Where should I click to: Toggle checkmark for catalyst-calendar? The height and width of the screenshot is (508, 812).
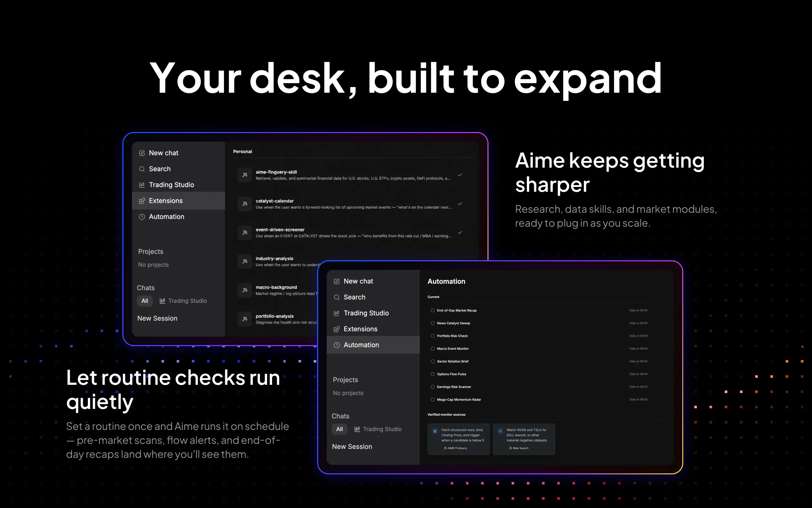(x=460, y=204)
